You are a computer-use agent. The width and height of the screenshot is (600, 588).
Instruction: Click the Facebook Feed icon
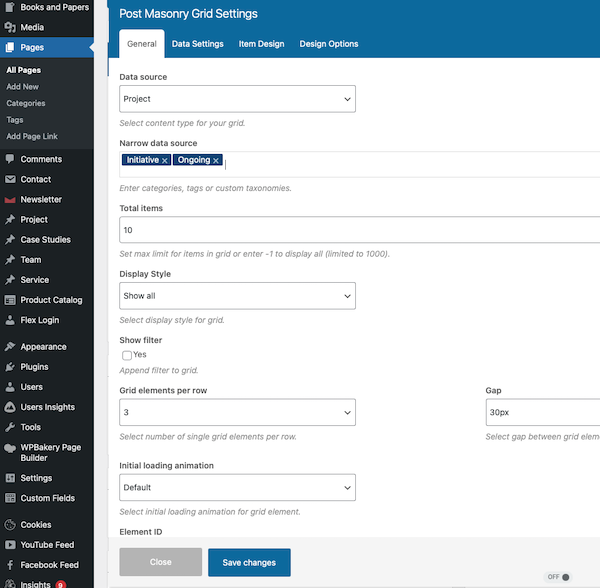tap(10, 565)
